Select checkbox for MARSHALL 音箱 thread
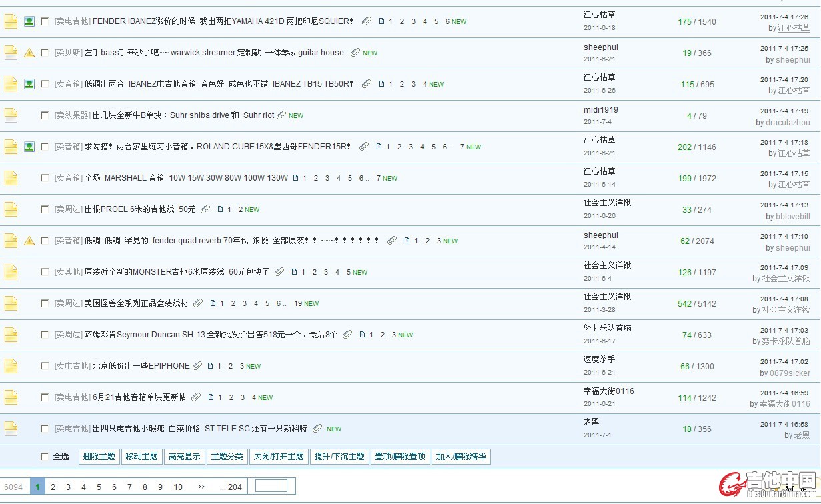This screenshot has width=821, height=504. click(45, 178)
